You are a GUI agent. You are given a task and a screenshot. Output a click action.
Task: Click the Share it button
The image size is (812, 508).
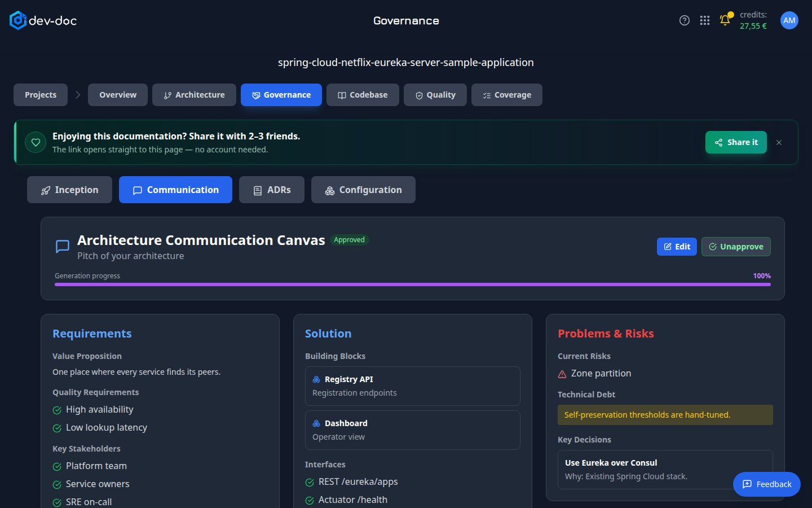tap(736, 142)
